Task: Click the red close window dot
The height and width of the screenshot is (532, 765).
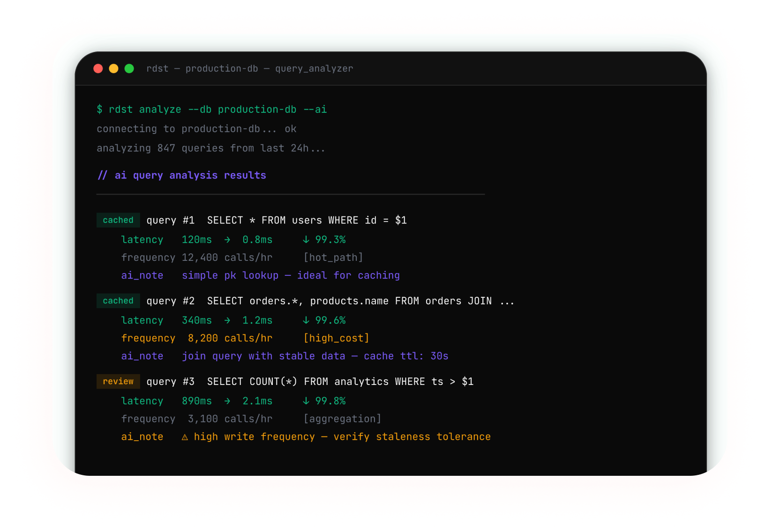Action: pos(98,69)
